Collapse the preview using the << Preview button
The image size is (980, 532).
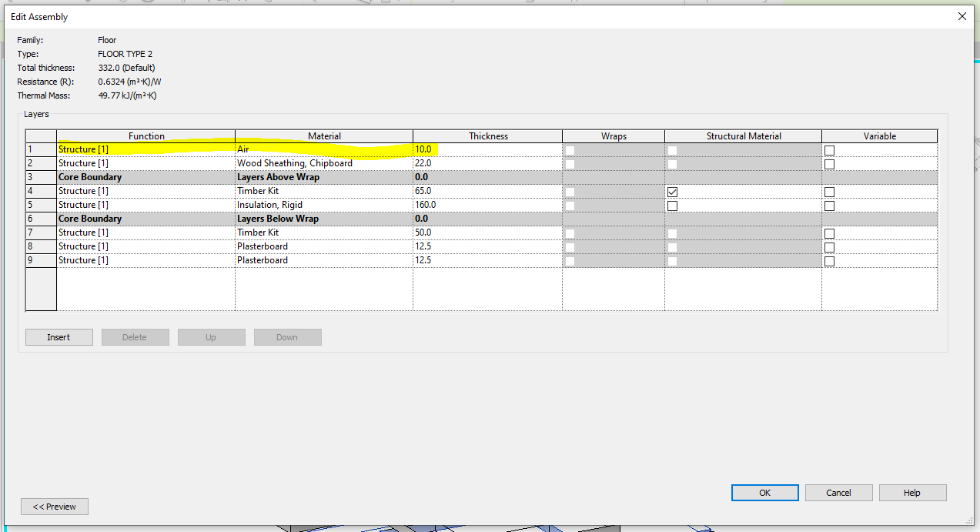54,506
